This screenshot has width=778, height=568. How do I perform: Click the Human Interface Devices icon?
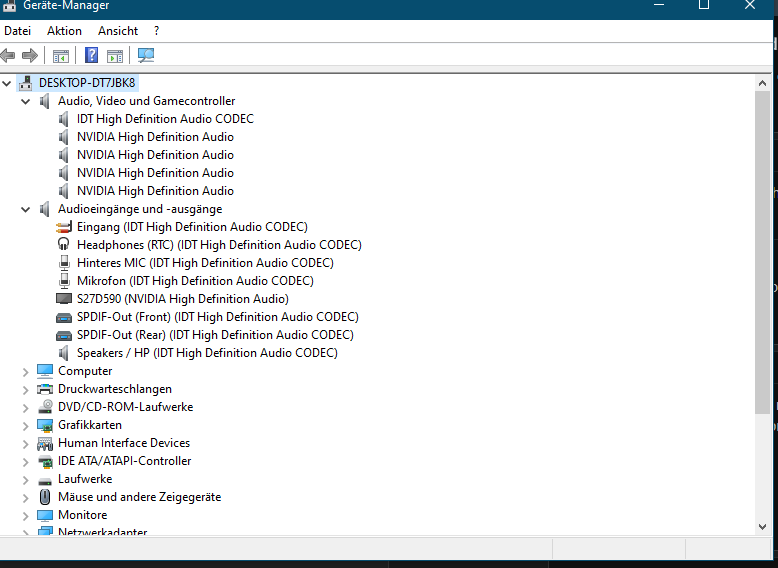(45, 443)
